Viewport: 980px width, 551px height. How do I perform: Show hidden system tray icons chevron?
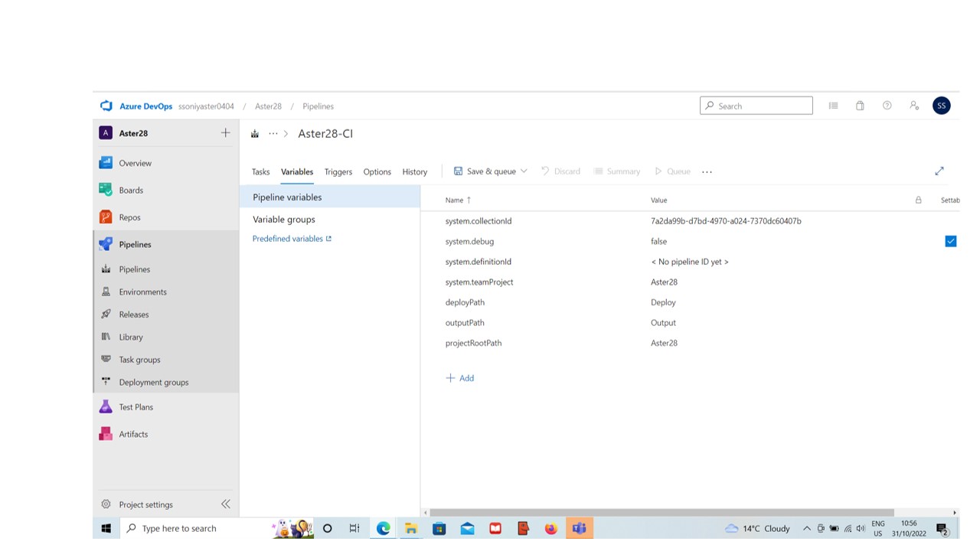pos(806,528)
